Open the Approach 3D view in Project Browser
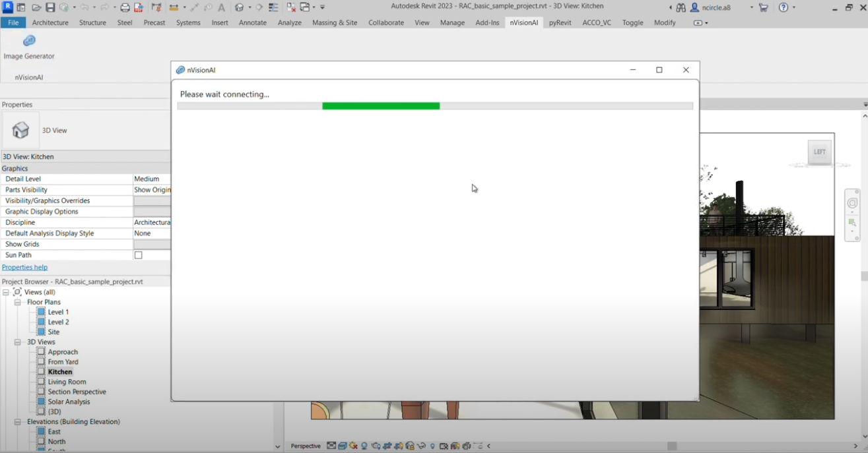Image resolution: width=868 pixels, height=453 pixels. (x=63, y=352)
